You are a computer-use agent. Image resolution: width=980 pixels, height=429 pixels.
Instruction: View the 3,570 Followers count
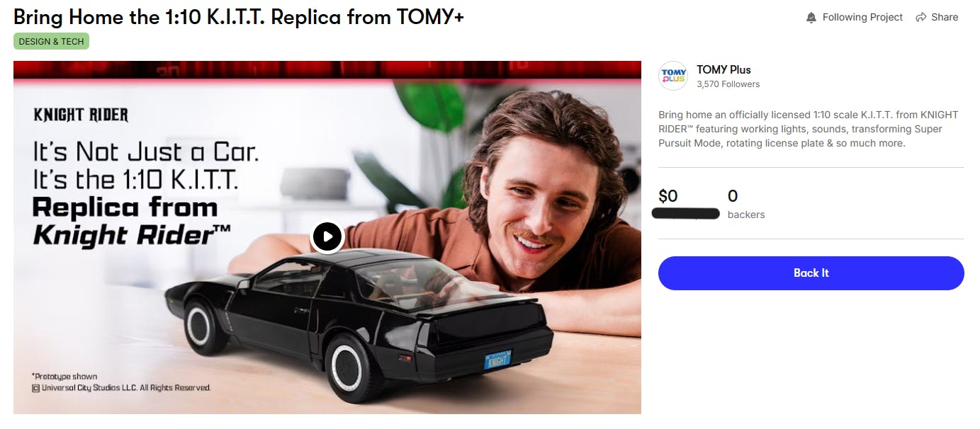728,84
